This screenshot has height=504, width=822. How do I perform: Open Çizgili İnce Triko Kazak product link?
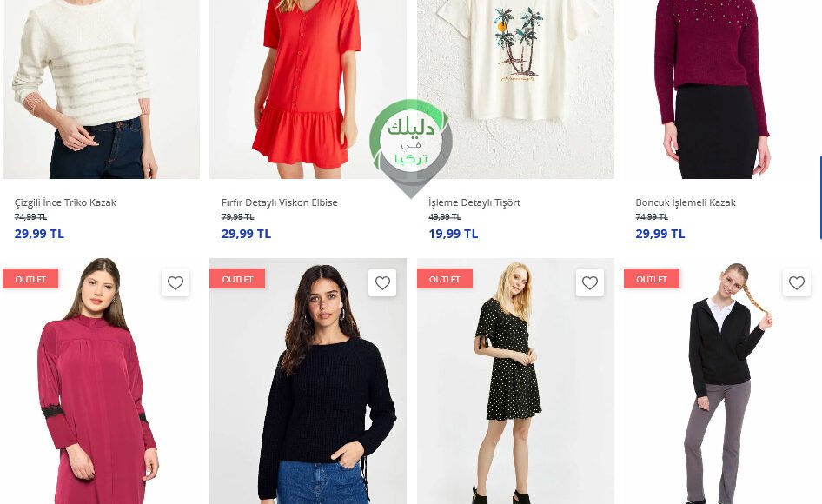click(65, 202)
